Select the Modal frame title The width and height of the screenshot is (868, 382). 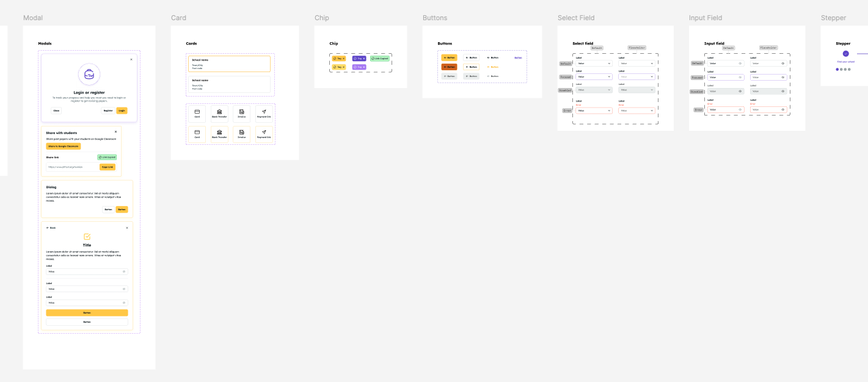[33, 18]
